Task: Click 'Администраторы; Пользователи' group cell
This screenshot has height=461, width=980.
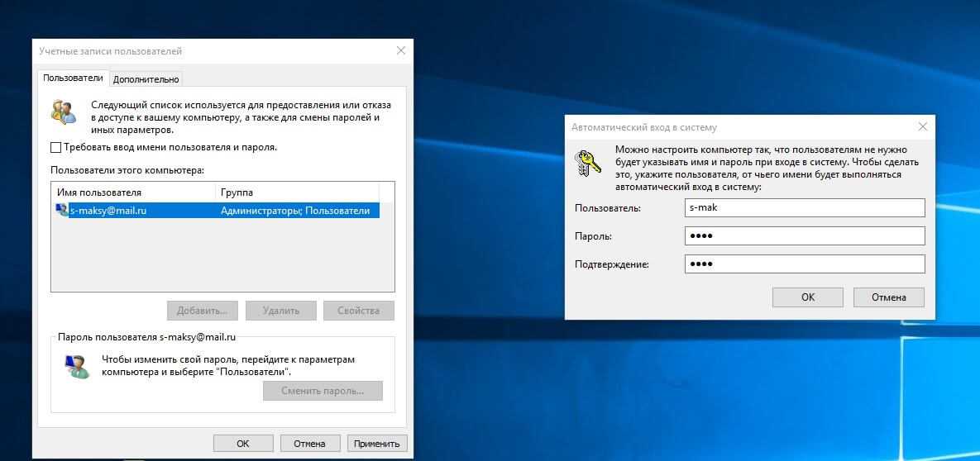Action: [x=295, y=211]
